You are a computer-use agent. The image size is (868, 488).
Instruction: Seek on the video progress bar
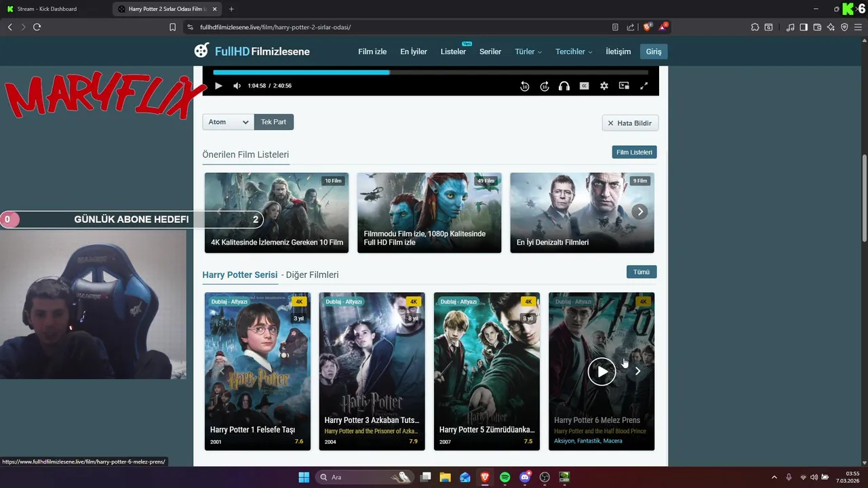tap(431, 72)
